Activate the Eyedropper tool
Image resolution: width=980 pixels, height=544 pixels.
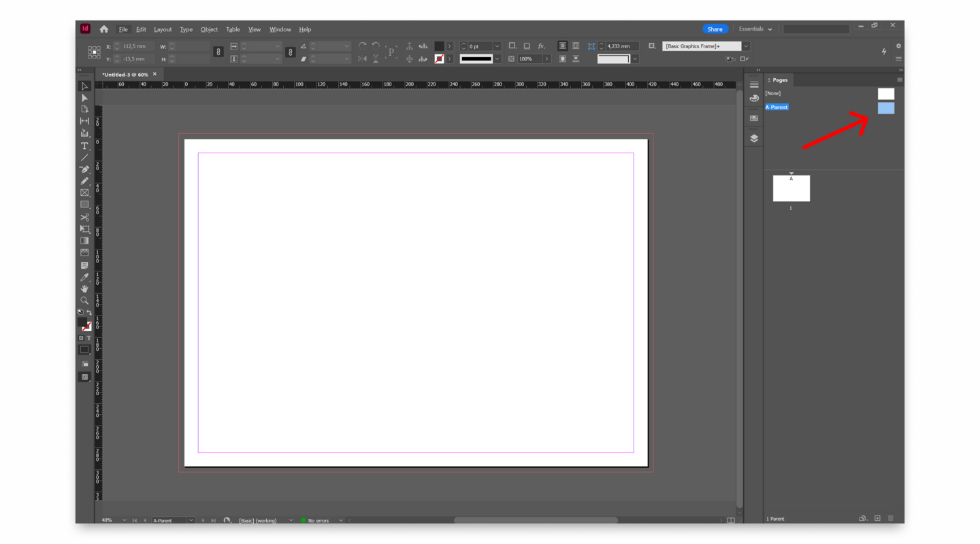click(84, 277)
